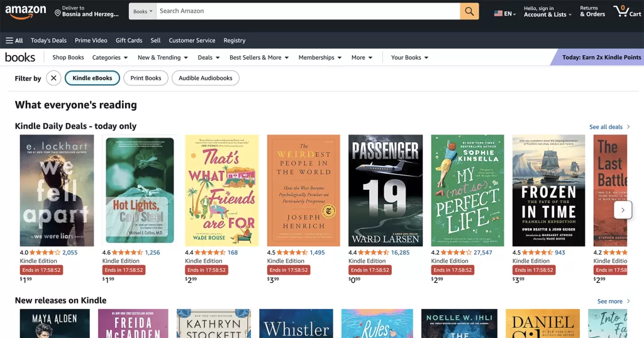The width and height of the screenshot is (644, 338).
Task: Click star rating of Frozen in Time
Action: 538,253
